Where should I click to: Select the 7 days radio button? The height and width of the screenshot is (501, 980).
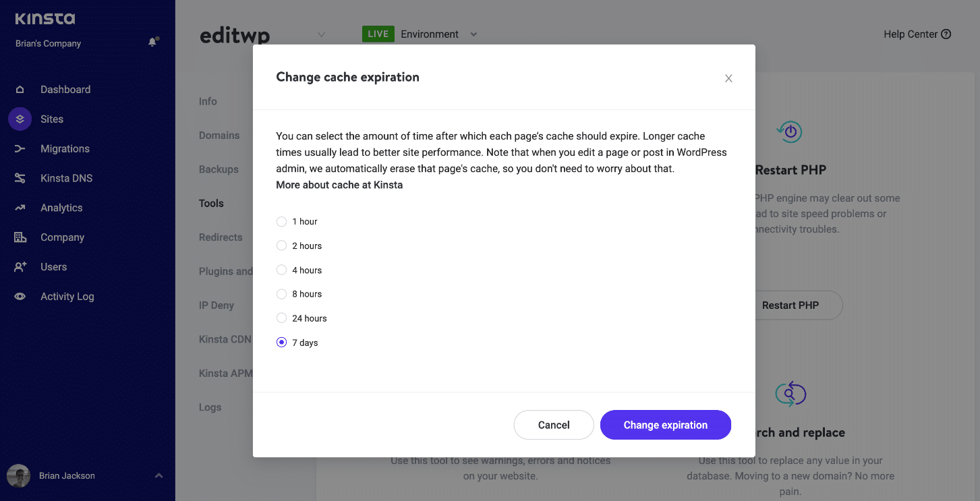282,343
